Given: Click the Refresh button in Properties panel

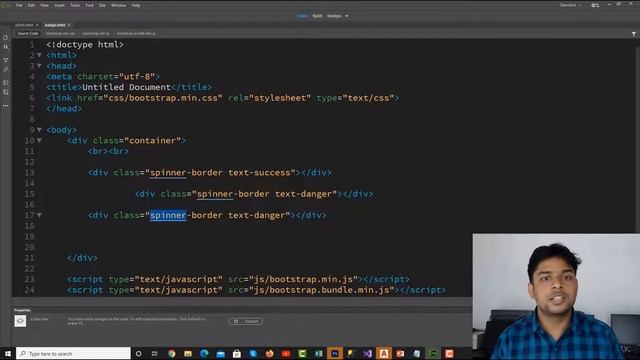Looking at the screenshot, I should [246, 322].
